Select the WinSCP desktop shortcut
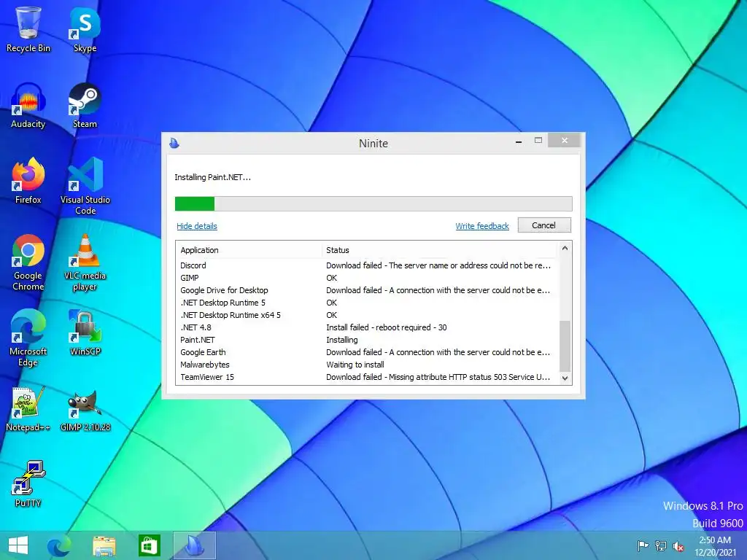The image size is (747, 560). 85,332
